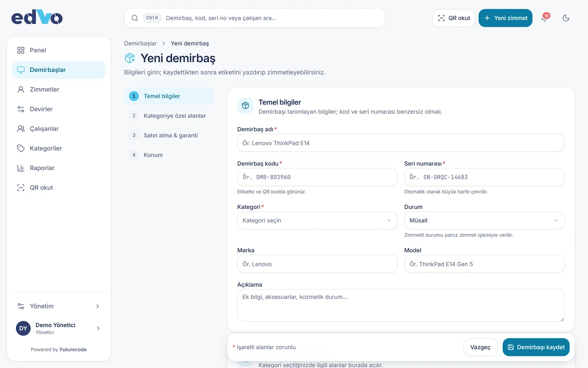The height and width of the screenshot is (368, 588).
Task: Click the Yeni zimmet button
Action: (x=506, y=18)
